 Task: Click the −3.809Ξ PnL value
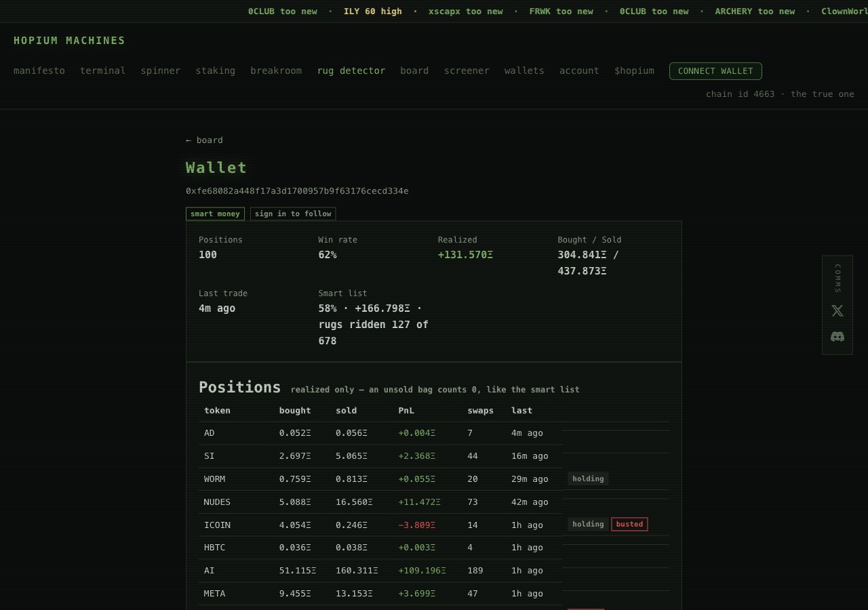(x=416, y=525)
